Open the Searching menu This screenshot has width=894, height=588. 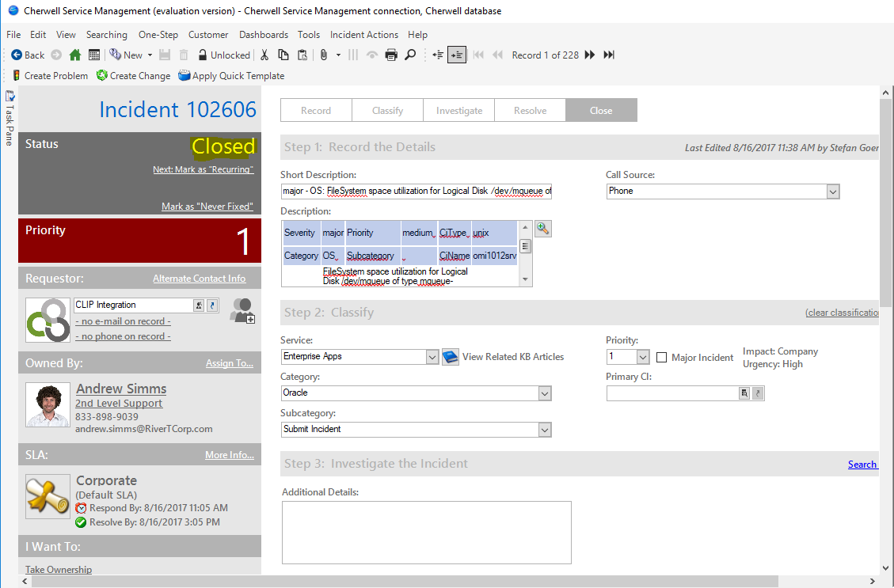pyautogui.click(x=107, y=35)
